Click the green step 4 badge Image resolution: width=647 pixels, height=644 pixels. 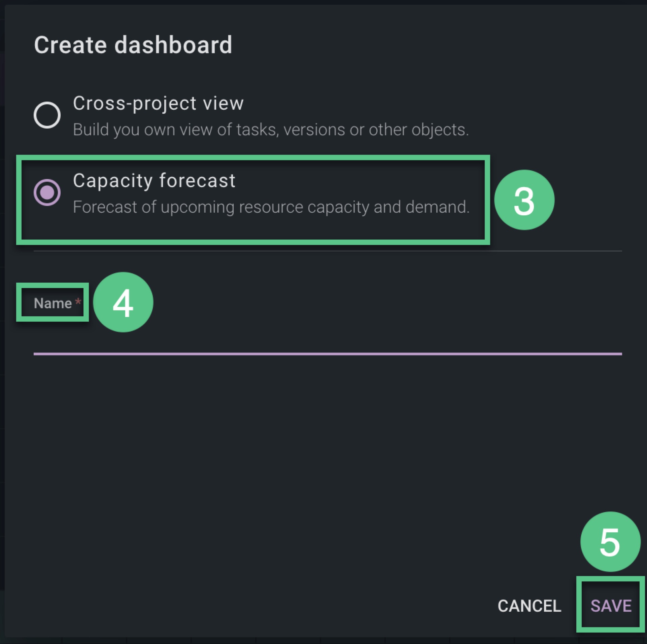click(x=123, y=302)
